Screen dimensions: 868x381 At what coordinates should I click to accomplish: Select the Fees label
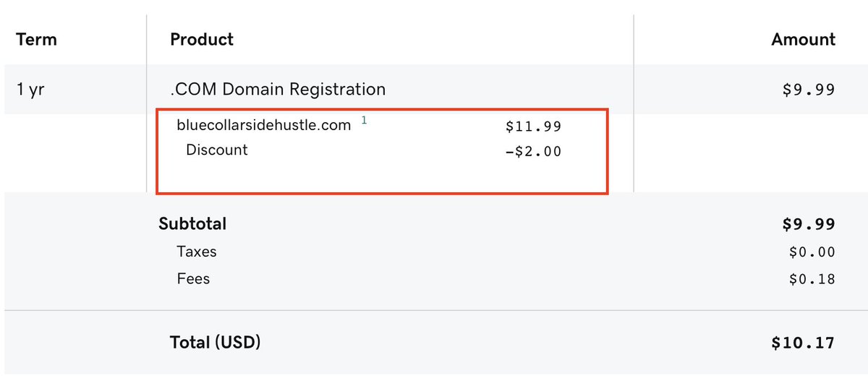click(x=193, y=278)
